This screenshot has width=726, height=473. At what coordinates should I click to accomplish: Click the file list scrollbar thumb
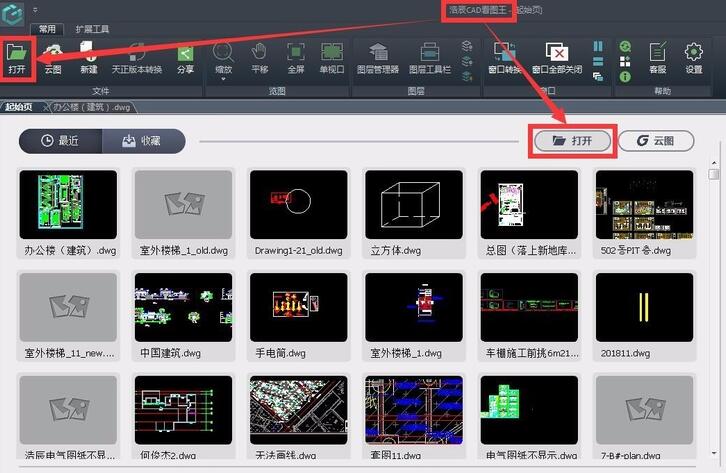[713, 174]
